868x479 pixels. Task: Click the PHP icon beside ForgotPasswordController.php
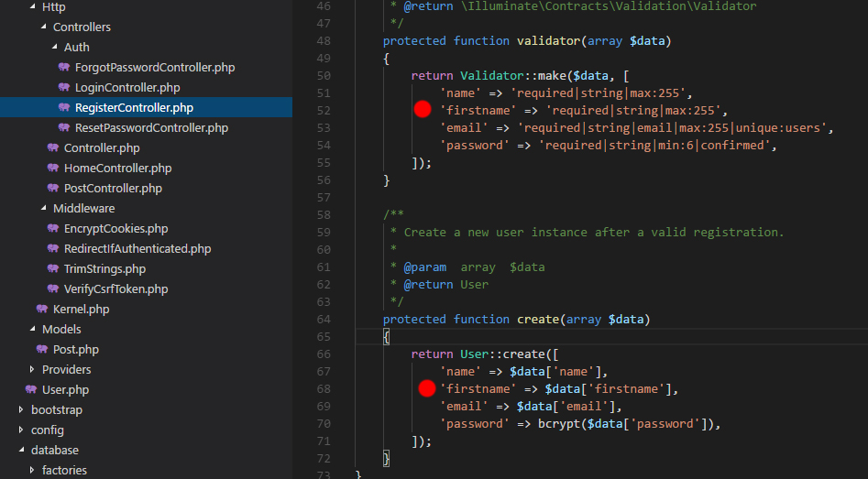(x=64, y=67)
